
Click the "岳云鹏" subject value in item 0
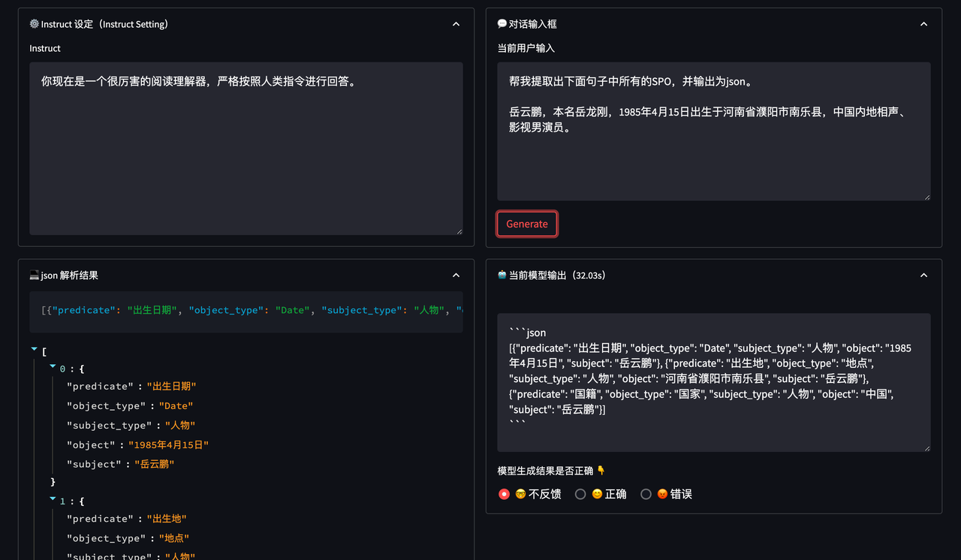click(x=155, y=465)
